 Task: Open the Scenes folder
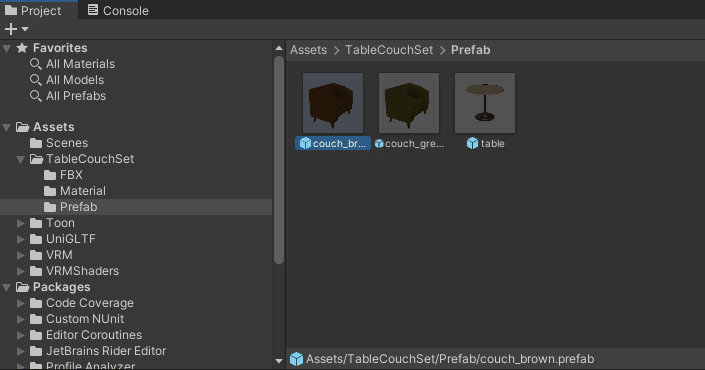click(x=67, y=143)
